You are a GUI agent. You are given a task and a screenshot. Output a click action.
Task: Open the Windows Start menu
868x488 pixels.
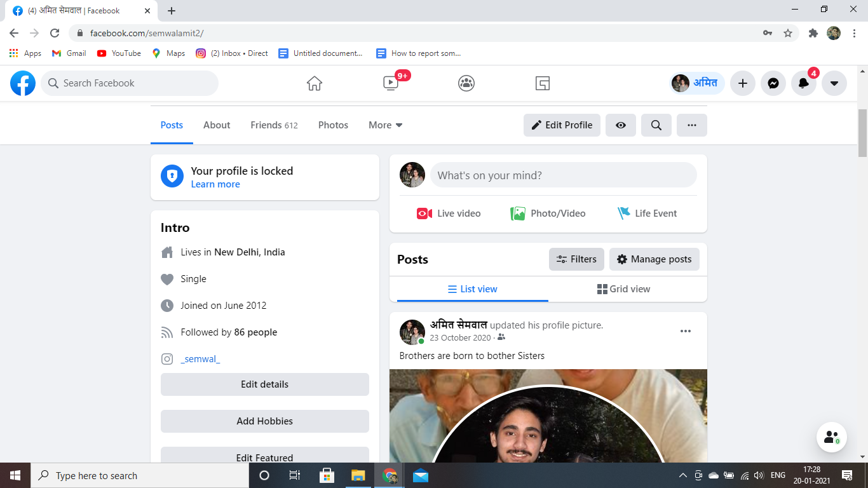pyautogui.click(x=15, y=475)
